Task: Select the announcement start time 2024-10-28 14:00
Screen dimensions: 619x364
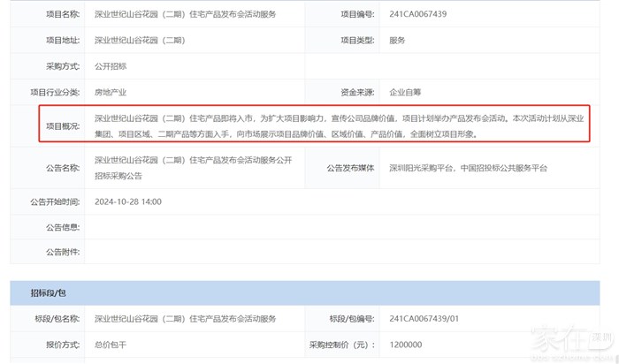Action: [127, 201]
